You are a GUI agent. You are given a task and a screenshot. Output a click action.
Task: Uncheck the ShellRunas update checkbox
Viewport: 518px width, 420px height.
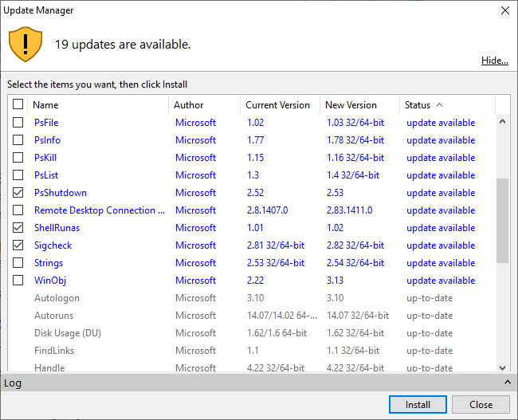pyautogui.click(x=18, y=227)
